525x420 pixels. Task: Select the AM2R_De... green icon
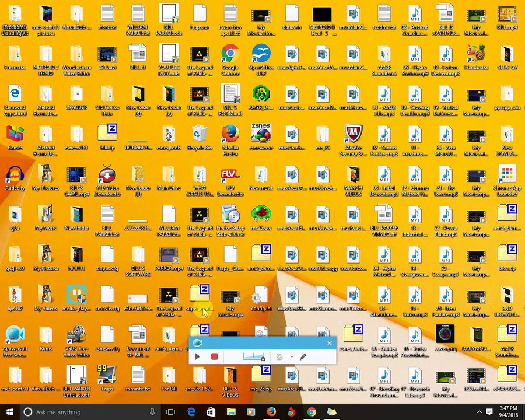(261, 98)
